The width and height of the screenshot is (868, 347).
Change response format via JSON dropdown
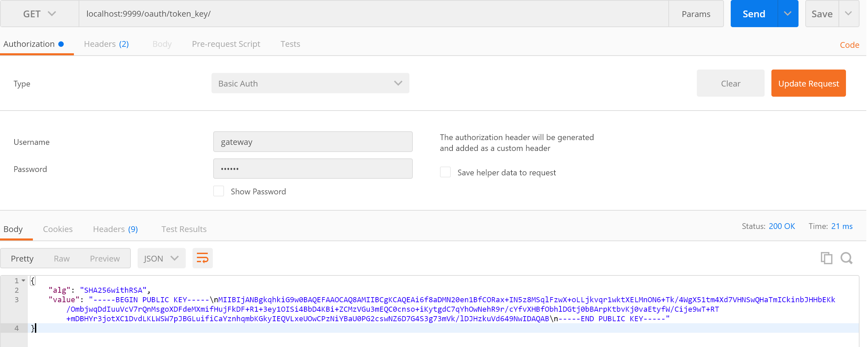161,258
